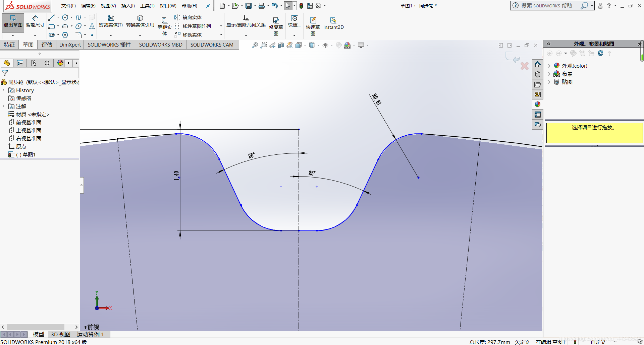644x345 pixels.
Task: Open the 工具(T) menu
Action: pos(147,6)
